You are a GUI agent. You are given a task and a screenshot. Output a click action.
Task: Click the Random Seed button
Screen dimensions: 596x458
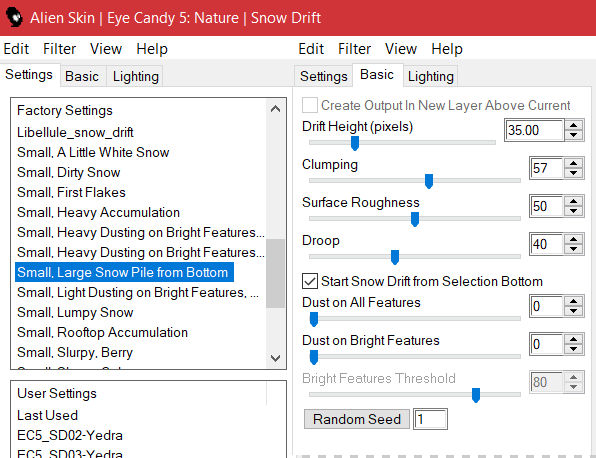tap(357, 419)
